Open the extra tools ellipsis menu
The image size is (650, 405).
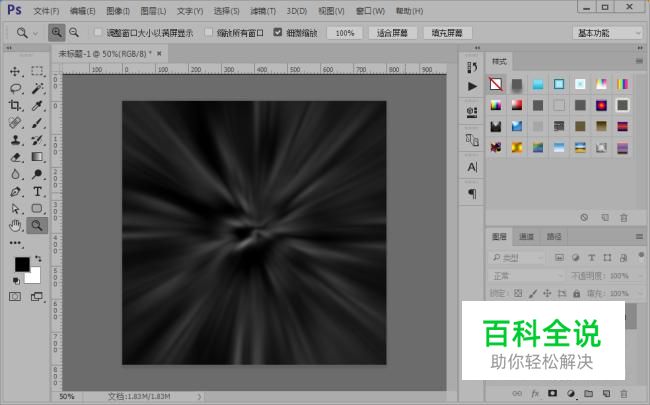pos(15,243)
